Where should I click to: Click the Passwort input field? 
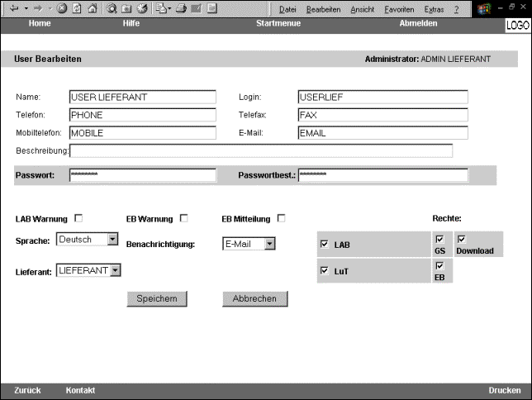142,175
